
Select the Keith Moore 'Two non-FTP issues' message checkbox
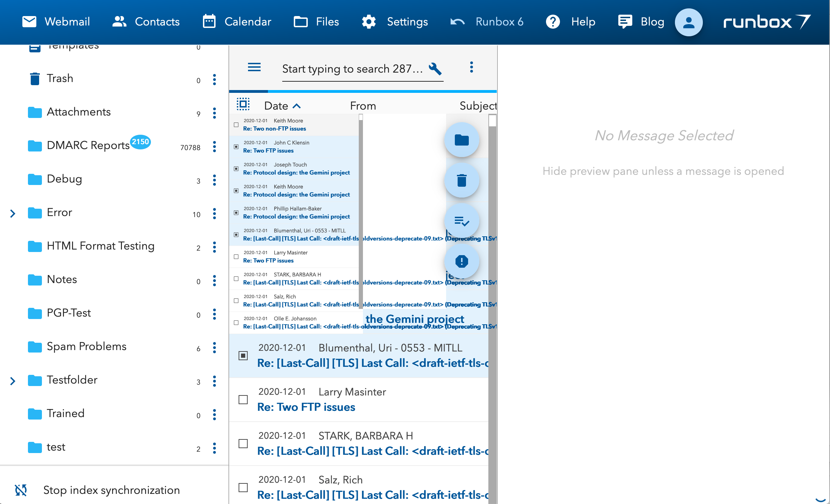point(236,125)
